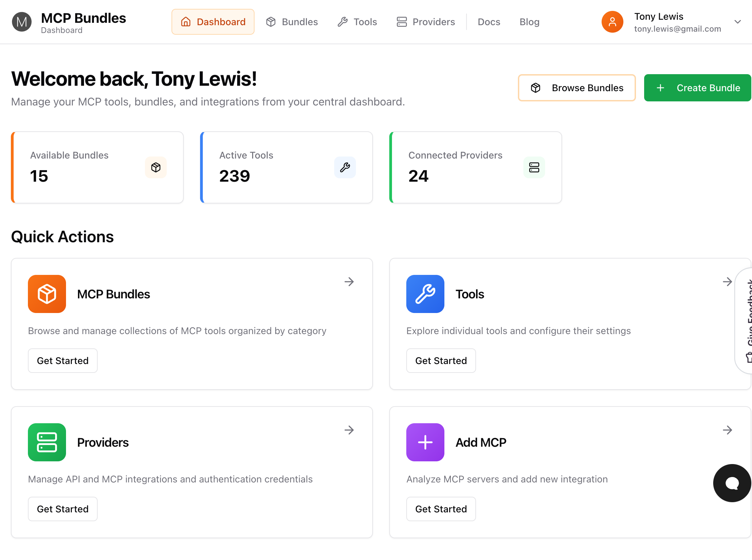
Task: Click the arrow on the Add MCP card
Action: click(x=728, y=430)
